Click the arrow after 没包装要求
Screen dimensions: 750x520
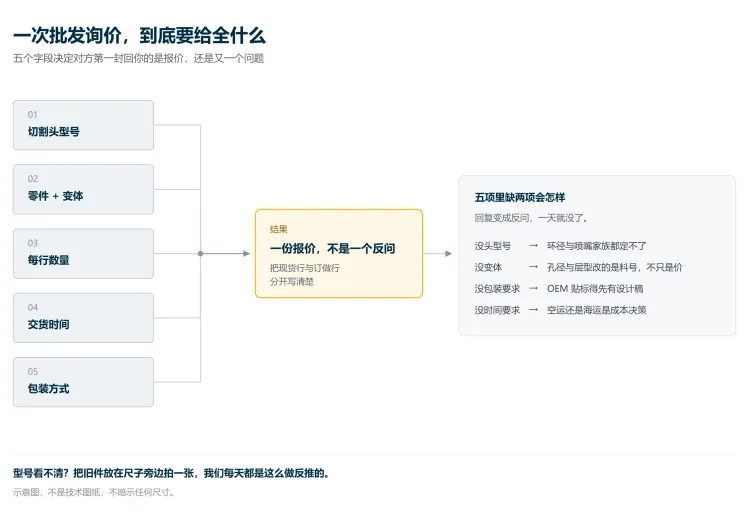pyautogui.click(x=533, y=288)
